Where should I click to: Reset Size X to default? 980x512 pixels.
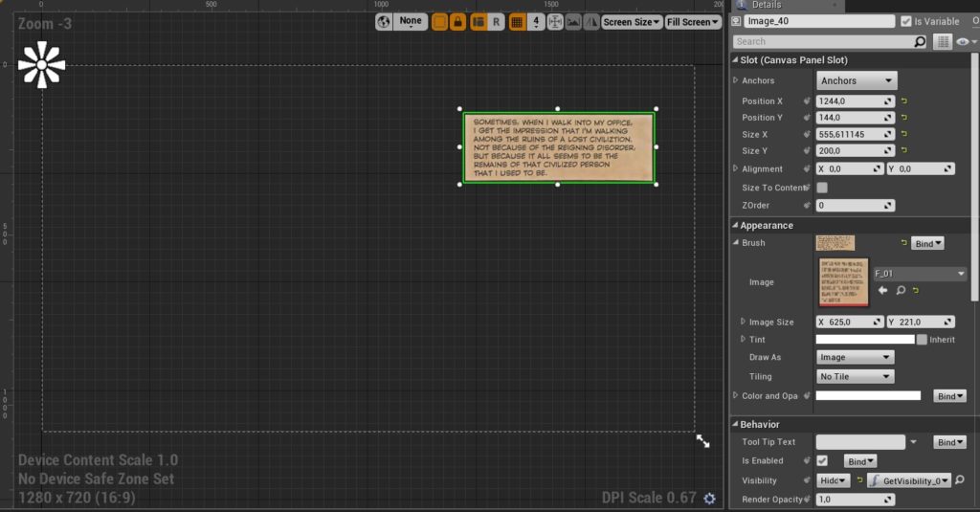(903, 134)
